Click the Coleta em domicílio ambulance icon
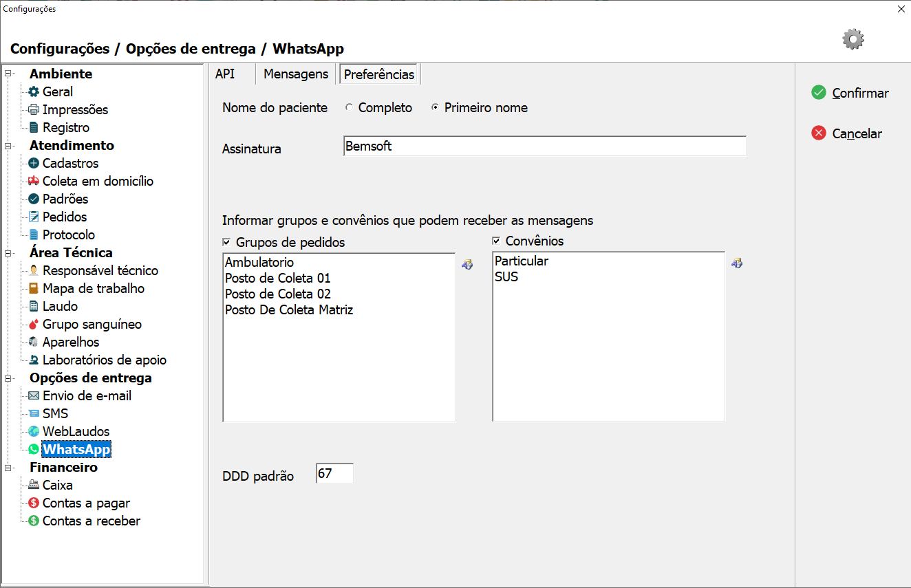The width and height of the screenshot is (911, 588). (x=34, y=181)
